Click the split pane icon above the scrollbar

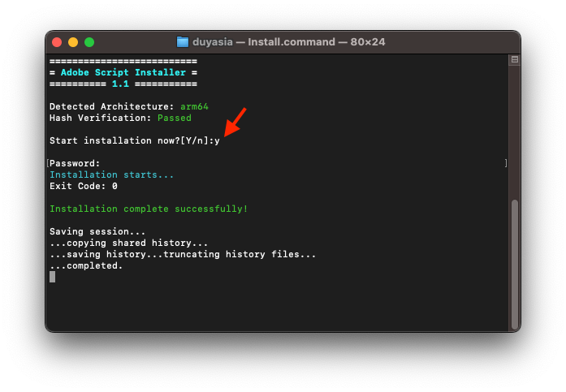515,59
